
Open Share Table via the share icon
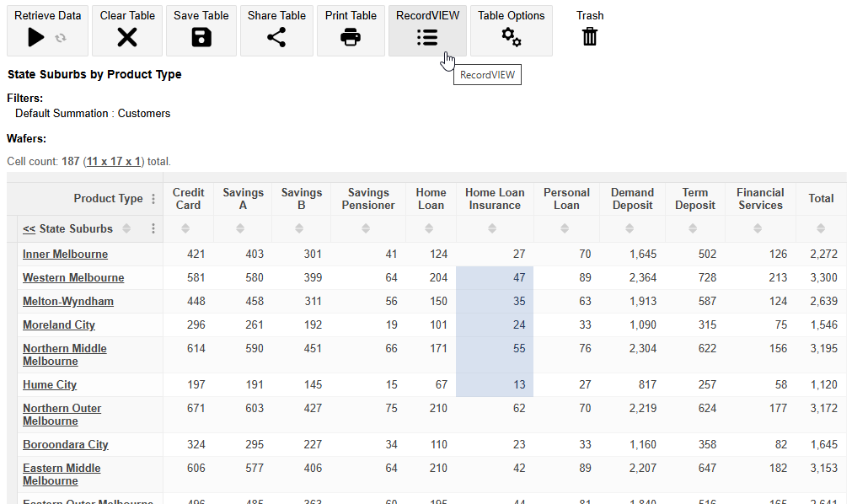pos(276,36)
